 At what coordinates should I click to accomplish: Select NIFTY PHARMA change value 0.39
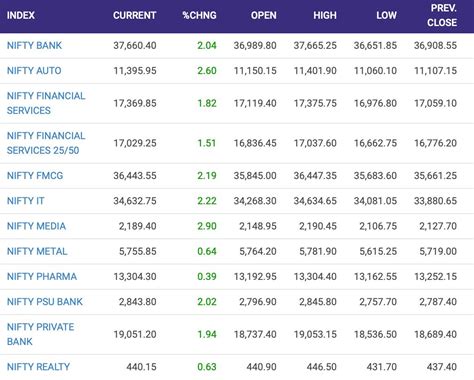(207, 277)
